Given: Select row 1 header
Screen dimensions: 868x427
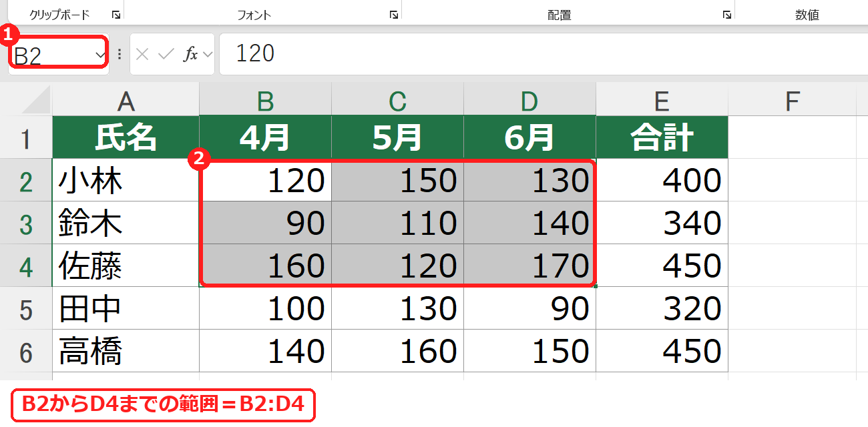Looking at the screenshot, I should point(26,137).
